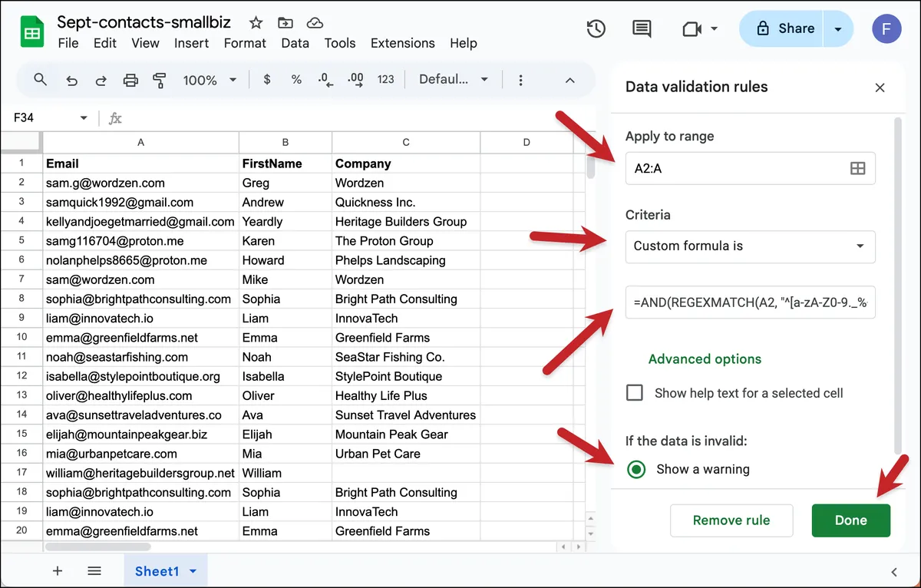Click the spreadsheet vertical scrollbar

click(x=591, y=167)
